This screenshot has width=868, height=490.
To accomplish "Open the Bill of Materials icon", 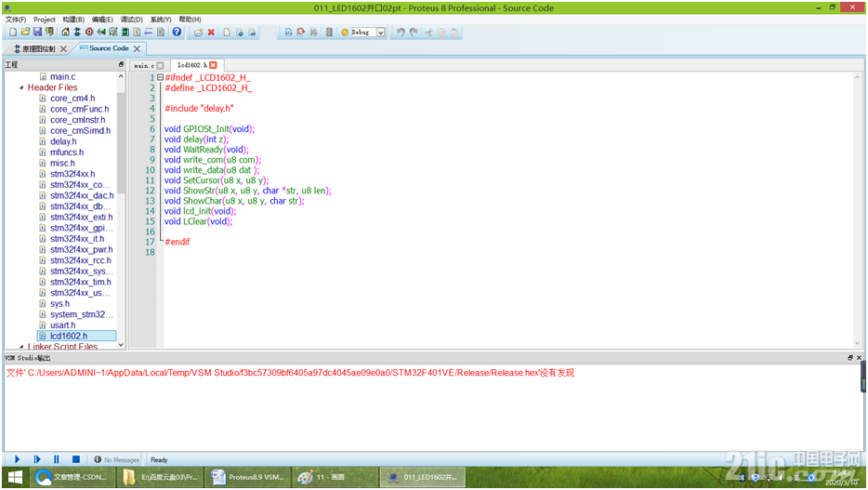I will coord(137,33).
